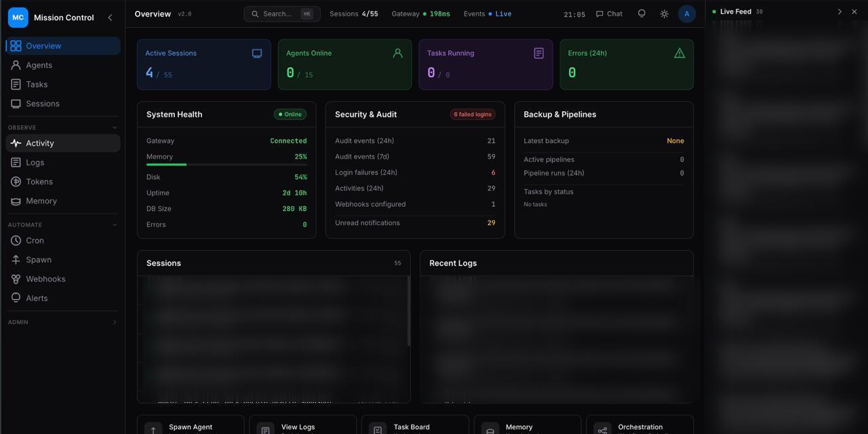Close the Live Feed panel

click(x=854, y=12)
